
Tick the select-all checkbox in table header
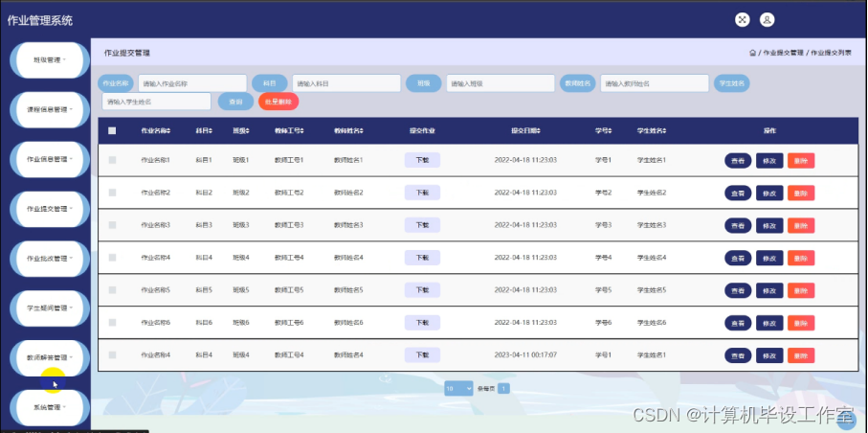pyautogui.click(x=112, y=131)
